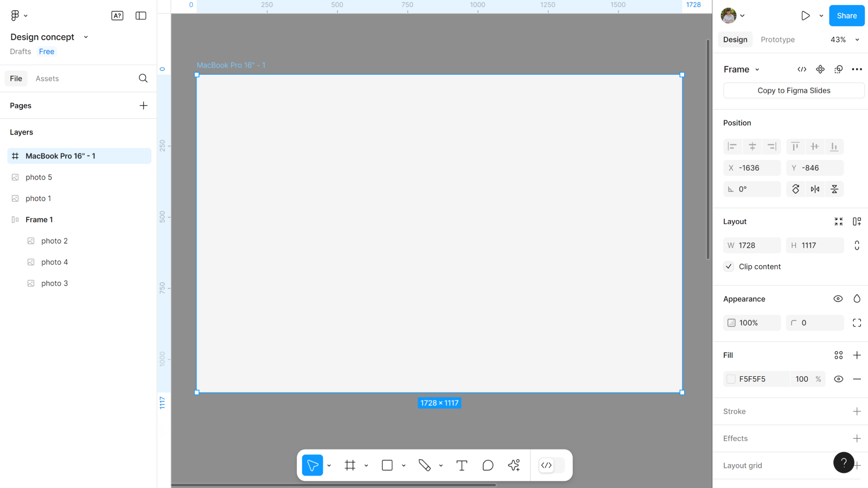Open the F5F5F5 fill color swatch
The height and width of the screenshot is (488, 868).
(731, 379)
